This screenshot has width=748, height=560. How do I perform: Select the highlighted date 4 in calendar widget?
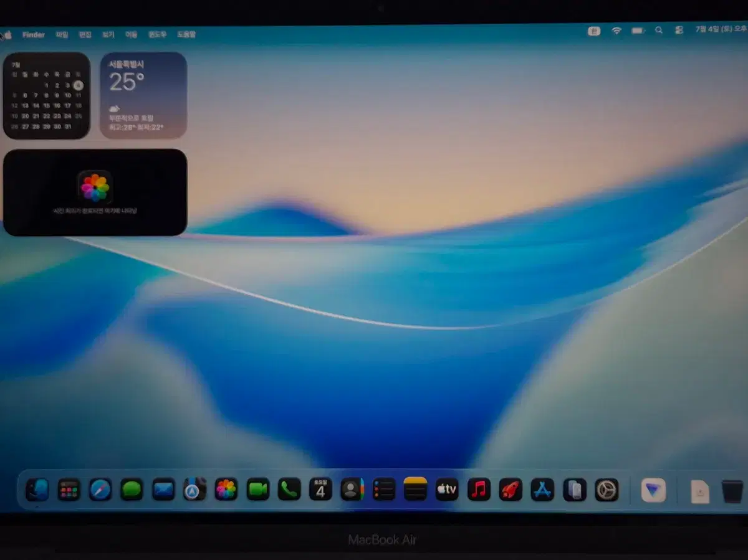78,85
